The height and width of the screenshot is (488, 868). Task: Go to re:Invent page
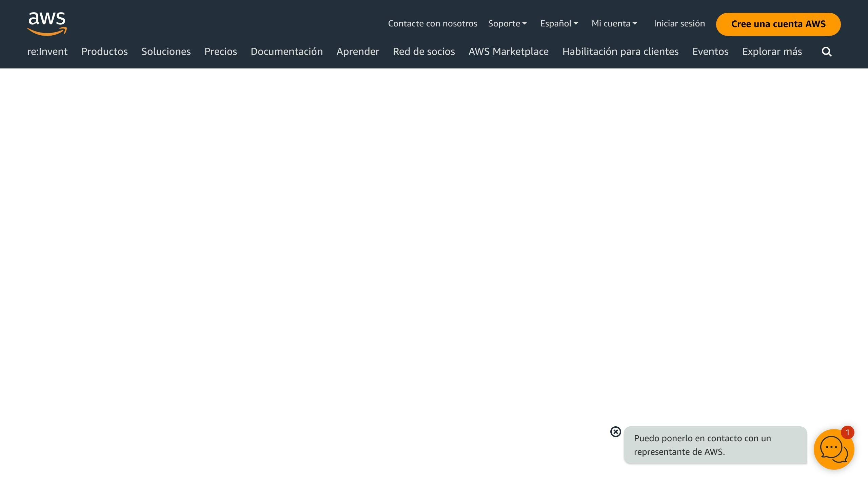point(47,52)
